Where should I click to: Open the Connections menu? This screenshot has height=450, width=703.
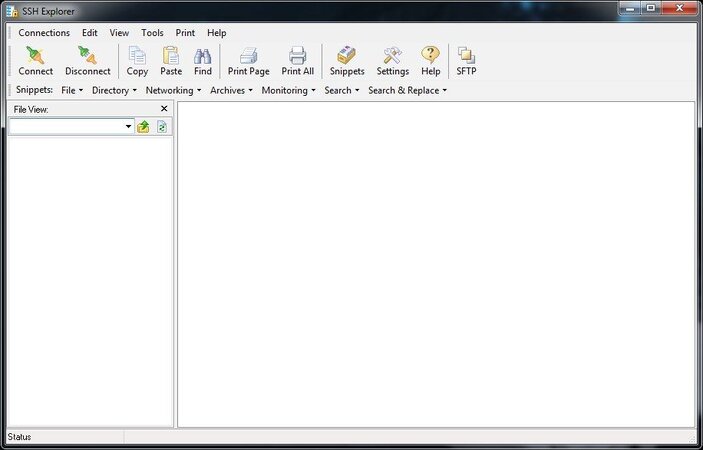[44, 33]
